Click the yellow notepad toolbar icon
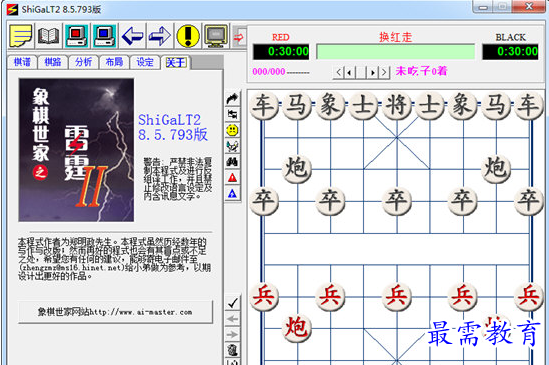This screenshot has height=365, width=549. [21, 36]
